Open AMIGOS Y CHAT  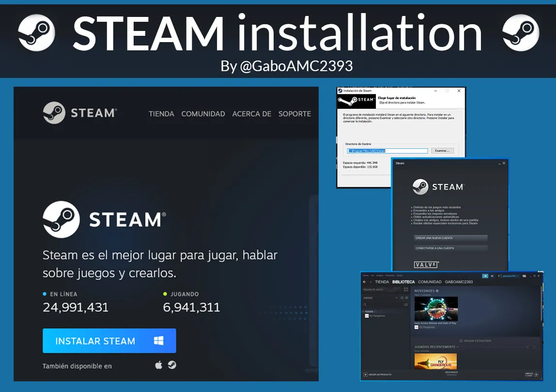[x=531, y=374]
